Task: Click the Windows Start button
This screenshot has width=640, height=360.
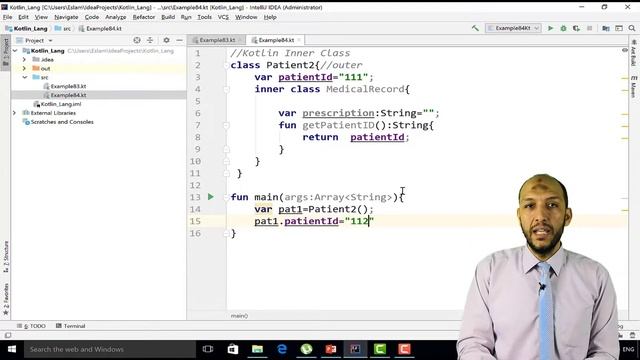Action: point(12,349)
